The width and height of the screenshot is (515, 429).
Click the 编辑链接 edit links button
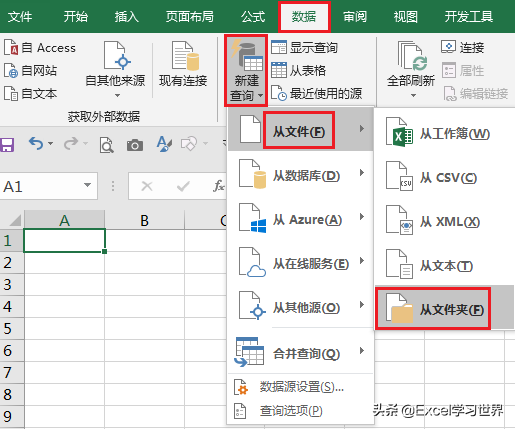tap(475, 94)
